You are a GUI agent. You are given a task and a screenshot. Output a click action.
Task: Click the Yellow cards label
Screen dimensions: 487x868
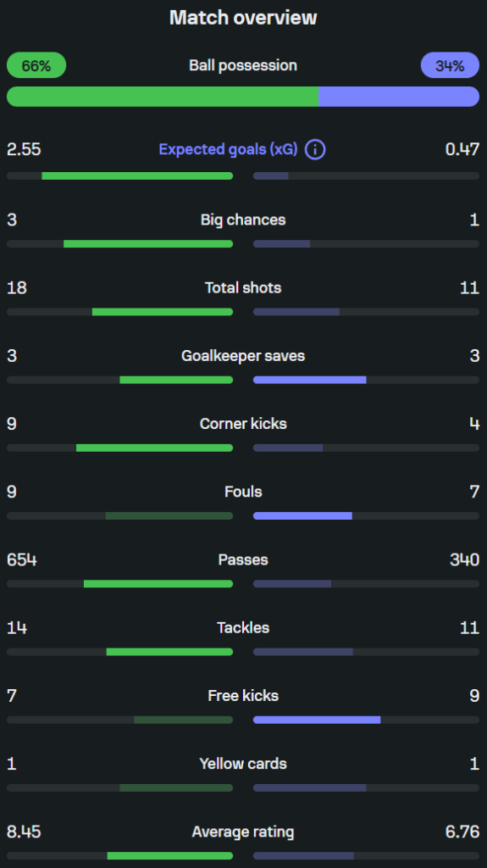(243, 764)
